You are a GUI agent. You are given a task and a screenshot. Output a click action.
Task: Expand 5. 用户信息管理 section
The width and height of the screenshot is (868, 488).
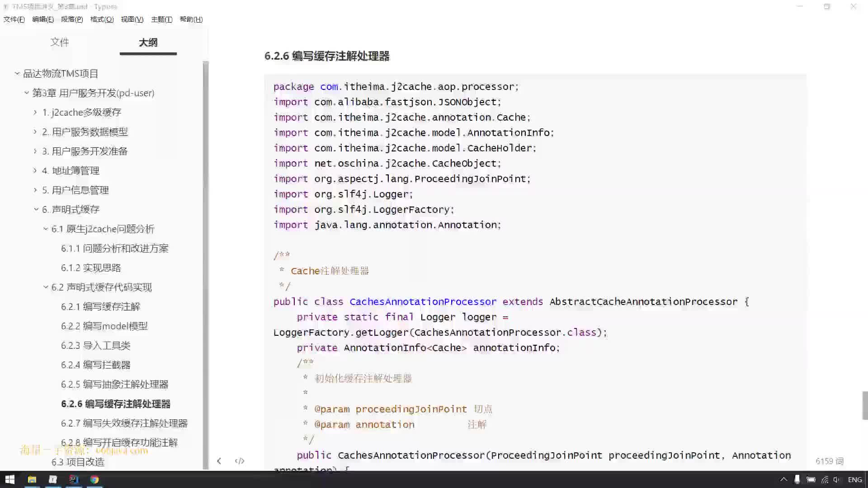tap(35, 190)
